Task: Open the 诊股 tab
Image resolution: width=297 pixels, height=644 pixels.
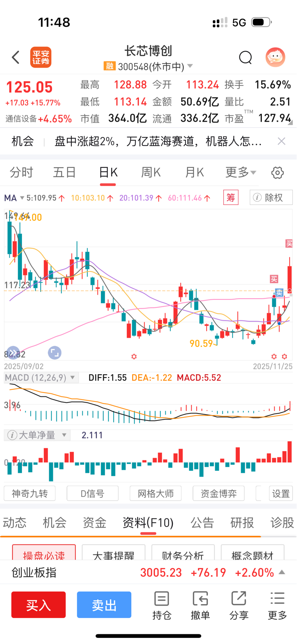Action: click(282, 523)
